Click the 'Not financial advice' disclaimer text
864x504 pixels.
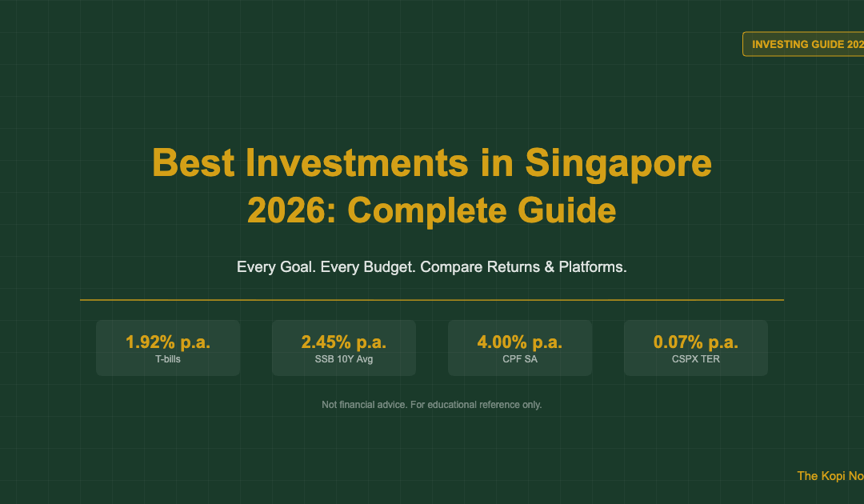tap(431, 405)
